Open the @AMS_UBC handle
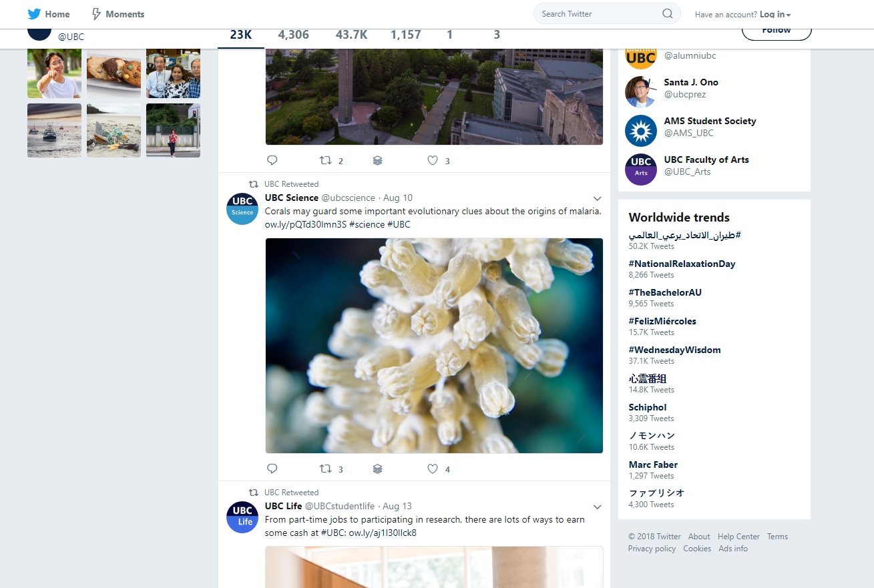The width and height of the screenshot is (874, 588). (689, 133)
